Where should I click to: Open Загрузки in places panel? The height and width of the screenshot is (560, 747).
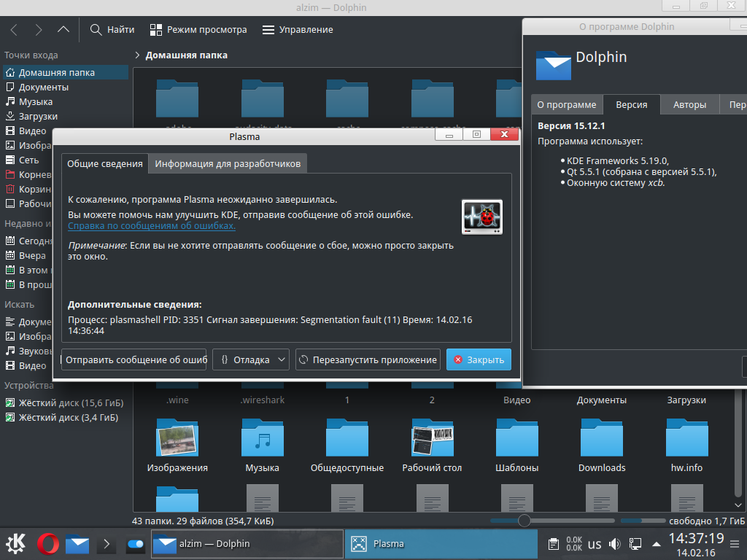(38, 116)
